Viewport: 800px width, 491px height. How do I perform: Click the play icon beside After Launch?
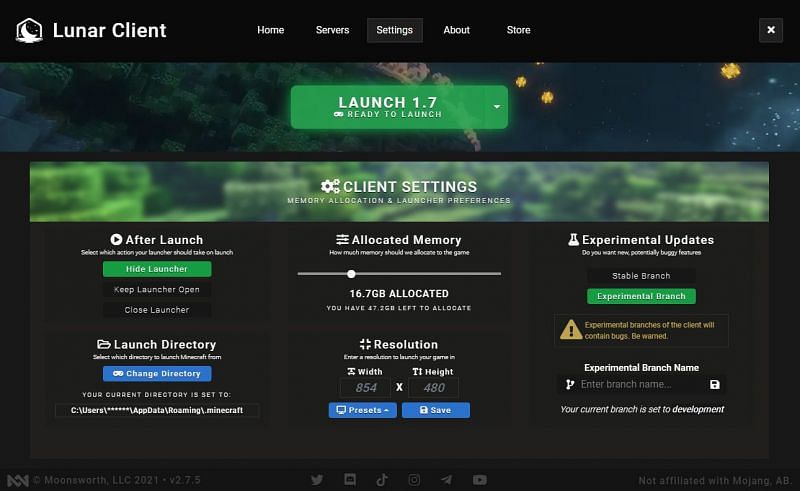(116, 239)
